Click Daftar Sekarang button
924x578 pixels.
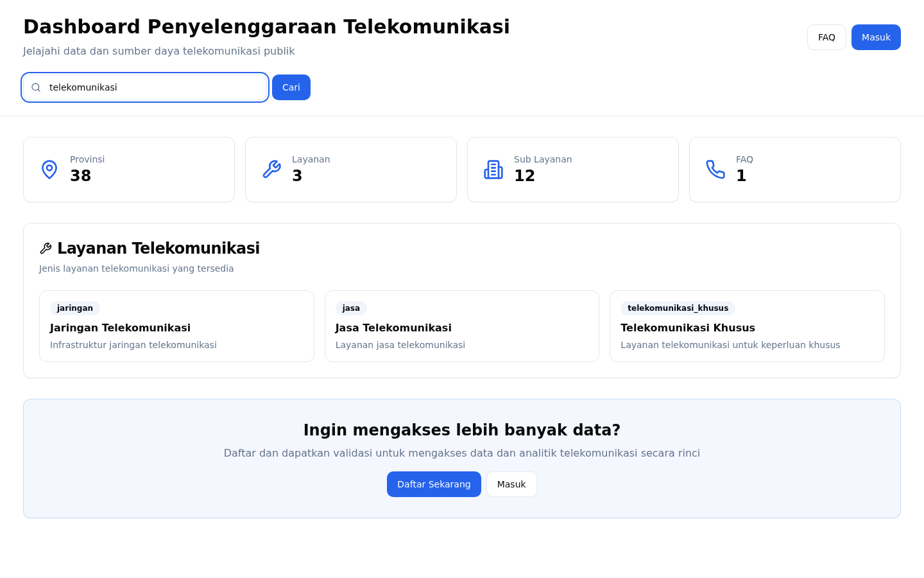(x=434, y=484)
